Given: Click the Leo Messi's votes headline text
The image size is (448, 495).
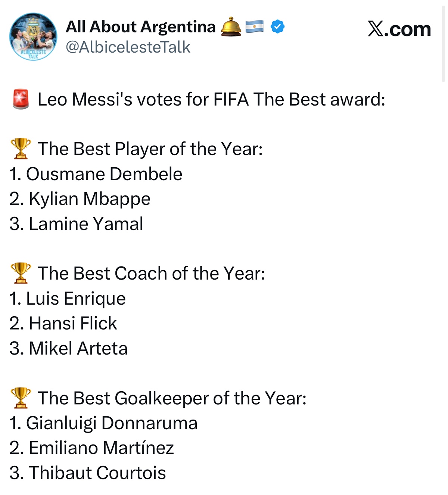Looking at the screenshot, I should (x=211, y=100).
